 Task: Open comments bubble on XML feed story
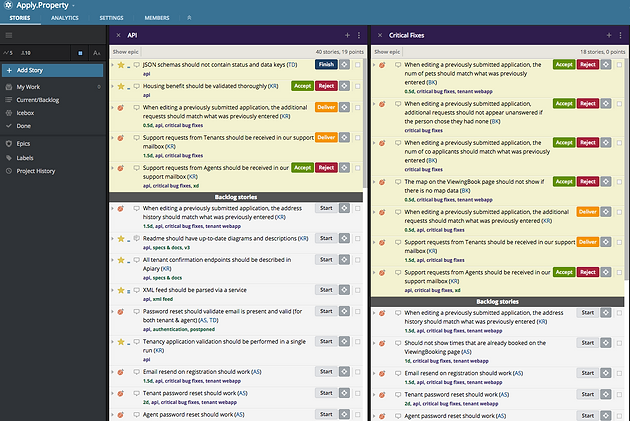pos(137,290)
